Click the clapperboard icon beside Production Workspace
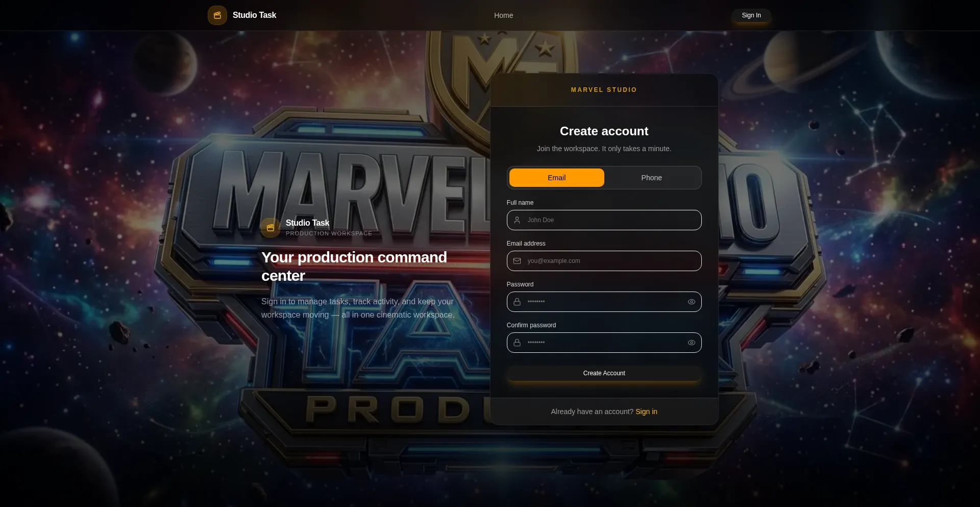The image size is (980, 507). tap(271, 228)
